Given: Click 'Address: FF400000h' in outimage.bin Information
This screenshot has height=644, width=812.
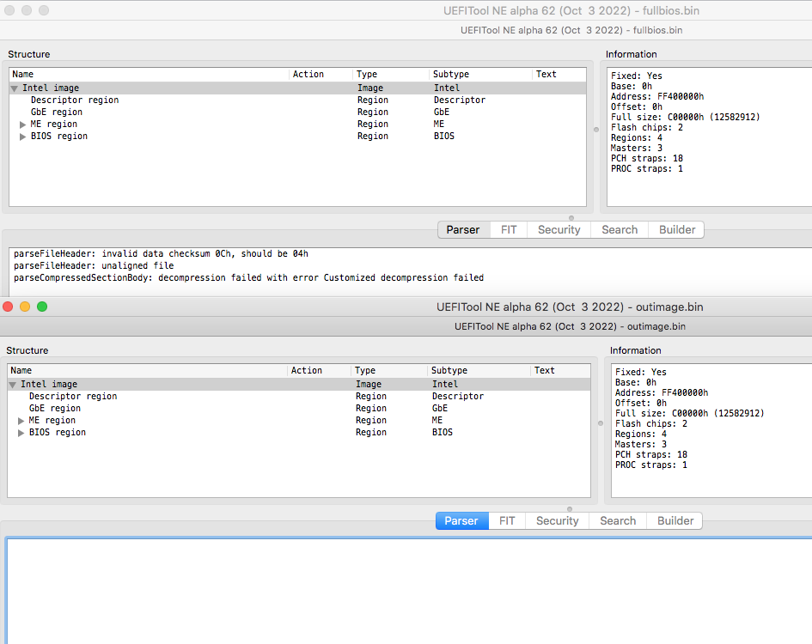Looking at the screenshot, I should pyautogui.click(x=662, y=392).
